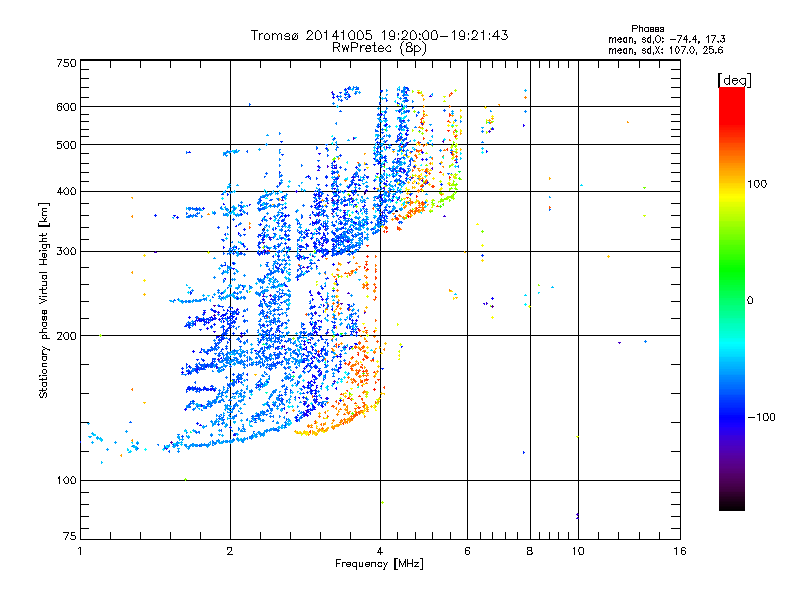
Task: Click the '400' y-axis tick label
Action: coord(66,192)
